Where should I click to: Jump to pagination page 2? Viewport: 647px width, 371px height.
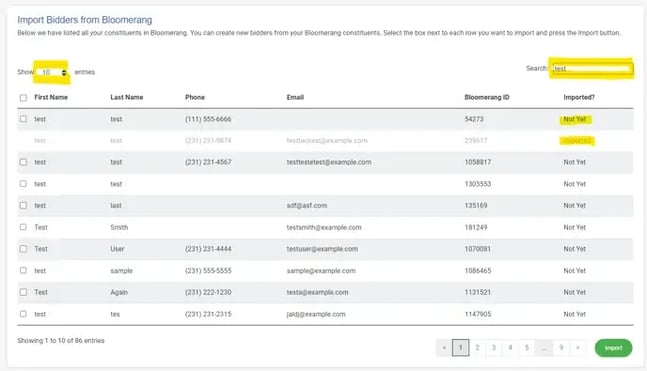[x=477, y=348]
